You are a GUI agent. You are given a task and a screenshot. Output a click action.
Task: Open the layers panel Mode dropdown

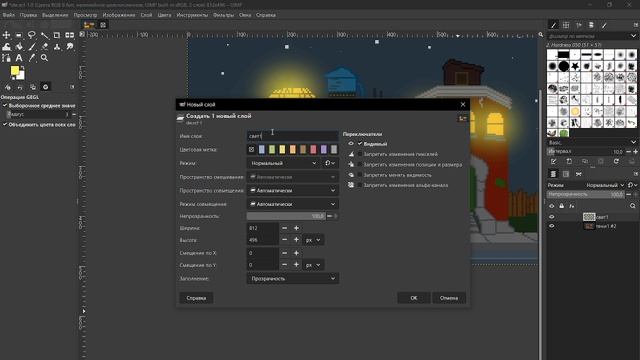[x=605, y=185]
